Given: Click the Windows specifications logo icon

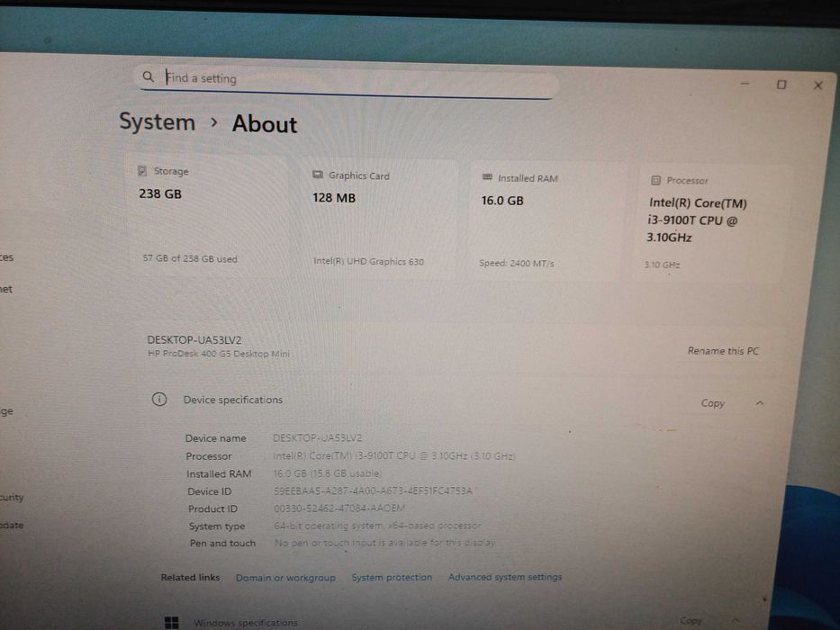Looking at the screenshot, I should (171, 622).
